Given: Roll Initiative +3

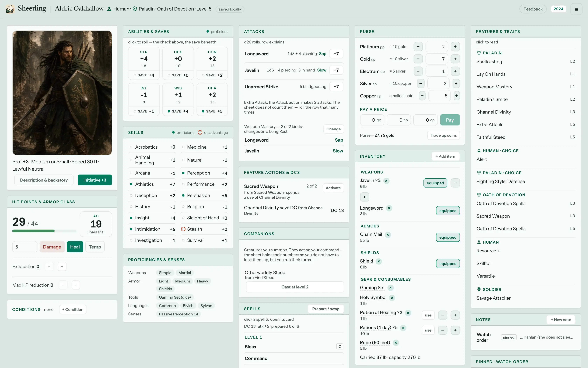Looking at the screenshot, I should (95, 180).
